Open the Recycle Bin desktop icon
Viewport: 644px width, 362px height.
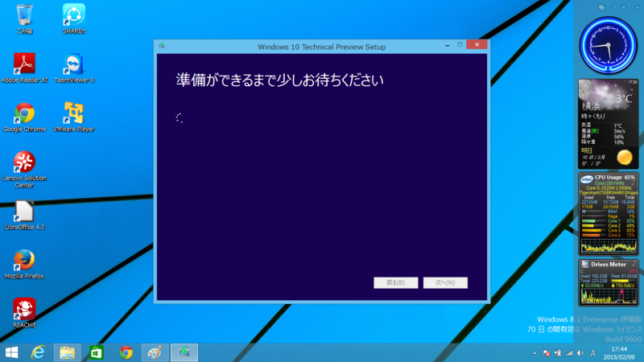pos(24,19)
